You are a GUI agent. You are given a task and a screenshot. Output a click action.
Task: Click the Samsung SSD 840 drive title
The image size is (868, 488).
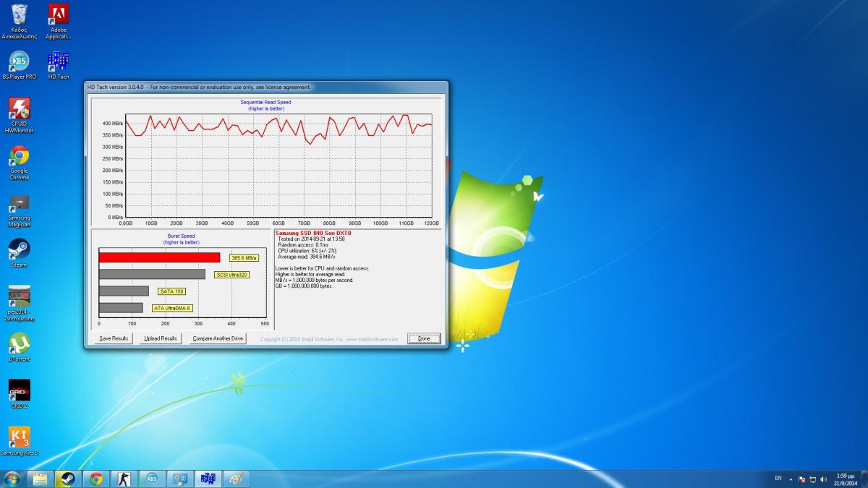[x=313, y=233]
